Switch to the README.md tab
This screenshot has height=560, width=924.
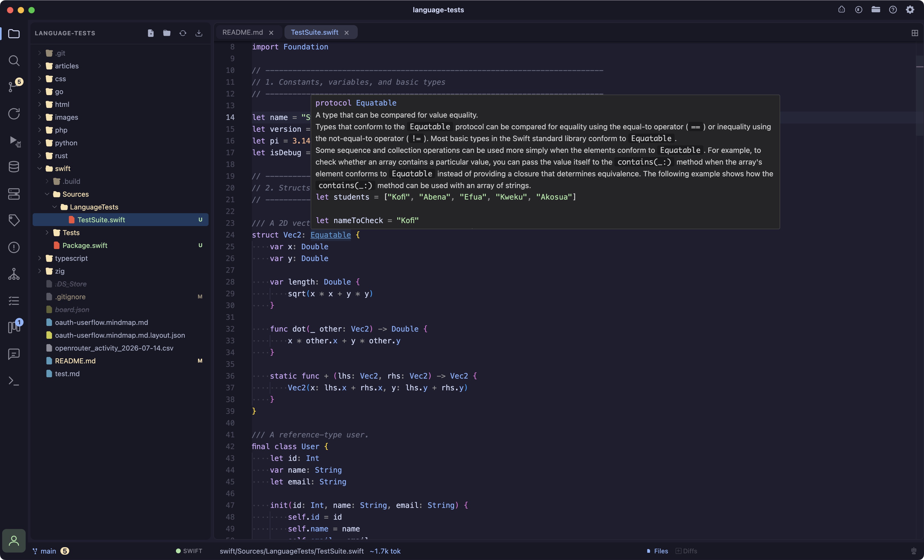[242, 32]
